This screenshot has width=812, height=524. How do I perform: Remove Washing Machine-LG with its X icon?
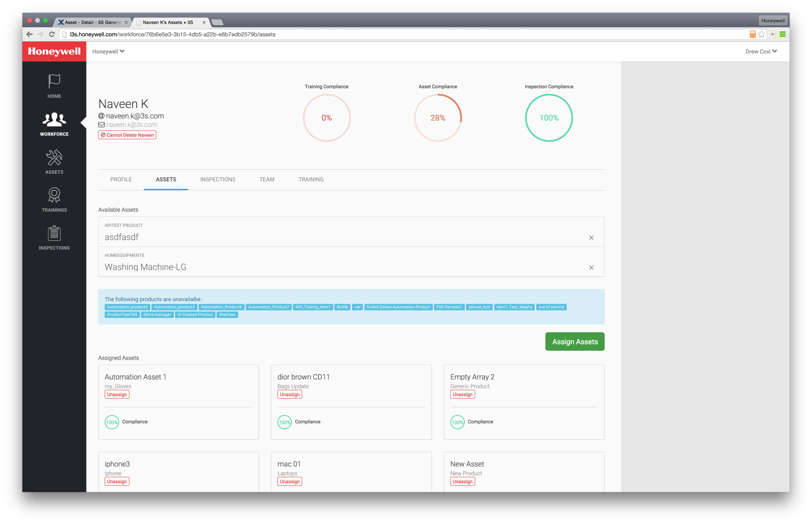[591, 268]
